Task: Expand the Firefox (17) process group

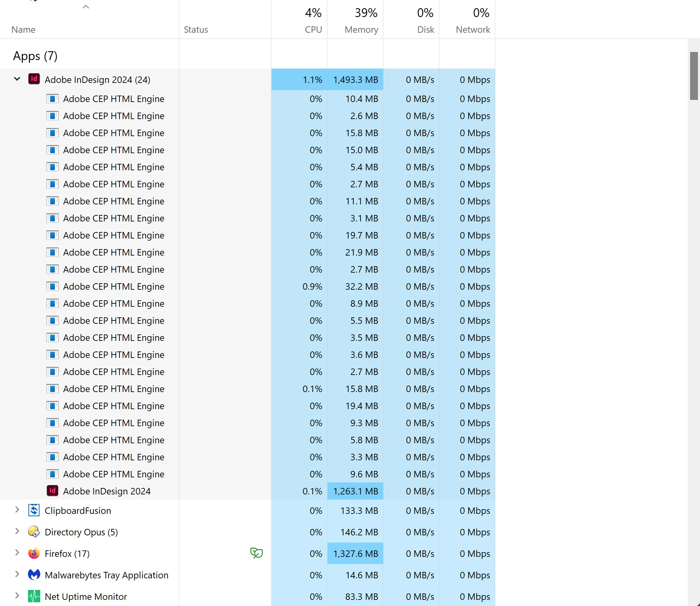Action: coord(17,553)
